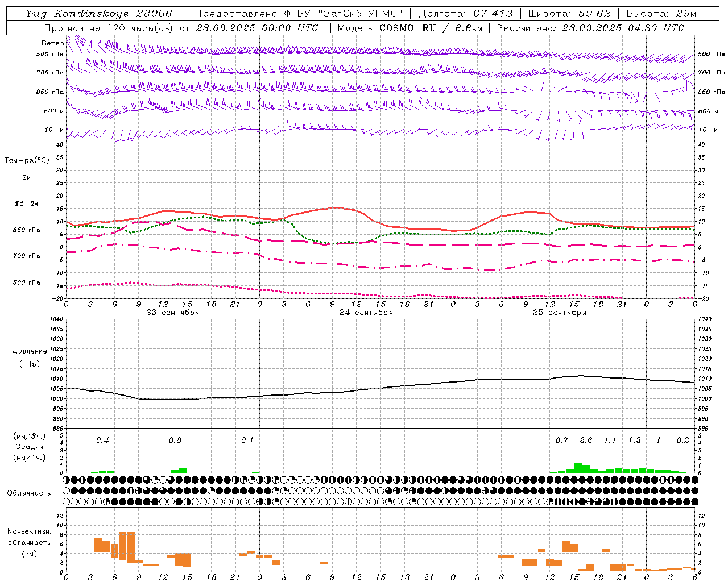Click the Широта: 59.62 header value
Screen dimensions: 728x582
[x=569, y=14]
